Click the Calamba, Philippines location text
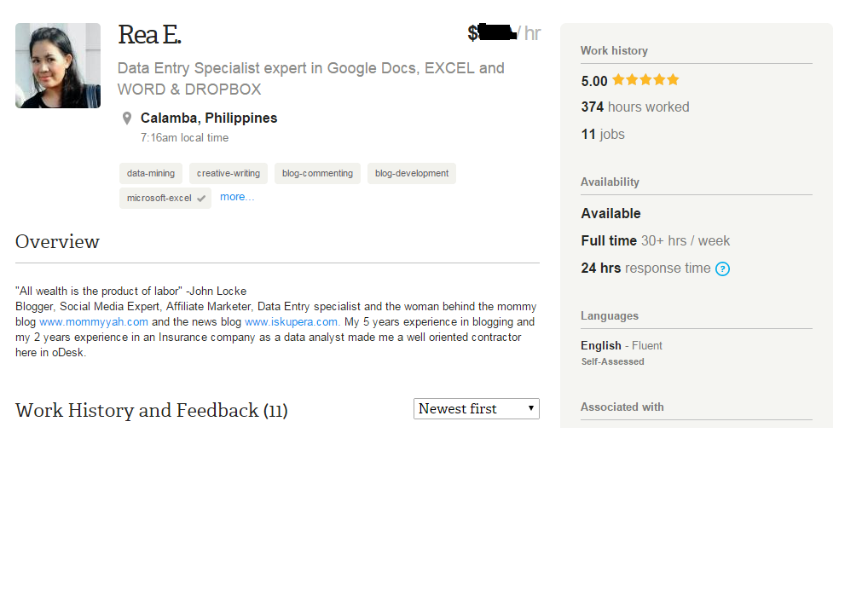Image resolution: width=868 pixels, height=612 pixels. click(209, 118)
